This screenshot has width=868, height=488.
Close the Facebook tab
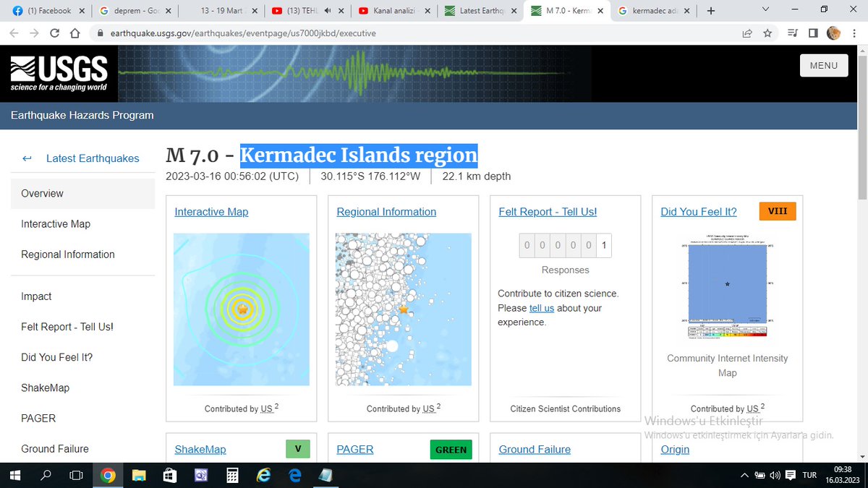80,11
